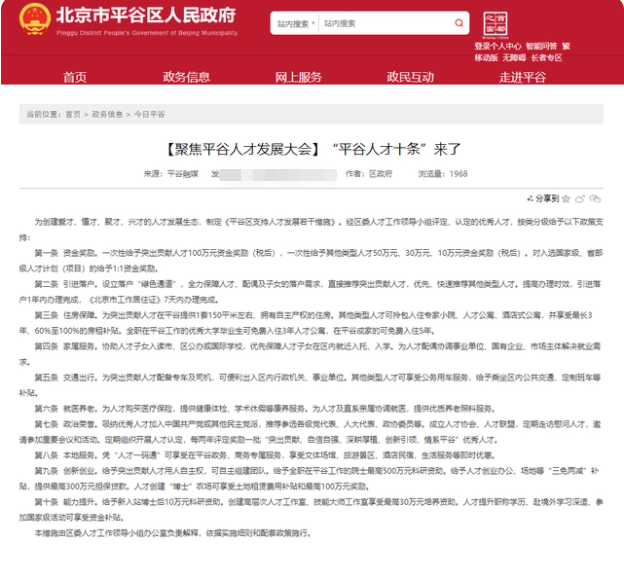Open the 站内搜索 scope dropdown
624x576 pixels.
[295, 24]
